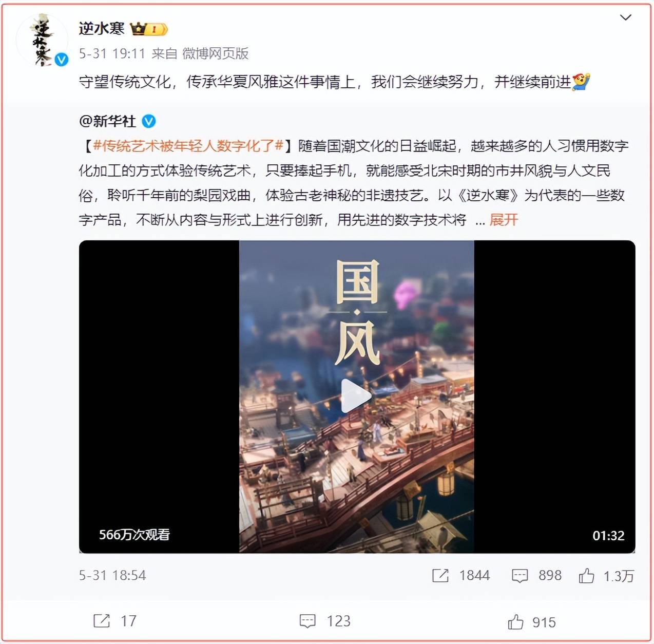
Task: Toggle the like button showing 915
Action: point(515,622)
